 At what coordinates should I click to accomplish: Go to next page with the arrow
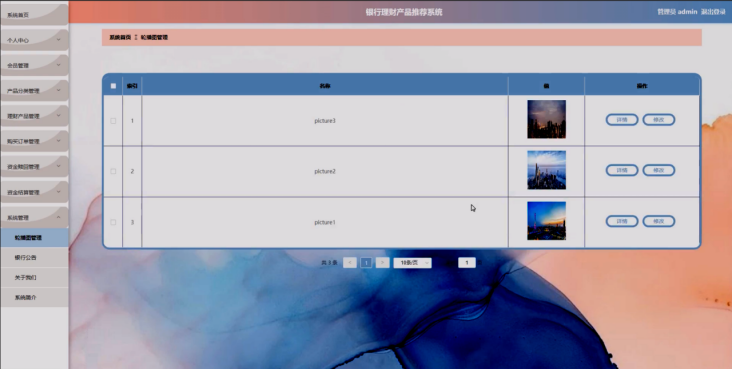click(x=382, y=263)
